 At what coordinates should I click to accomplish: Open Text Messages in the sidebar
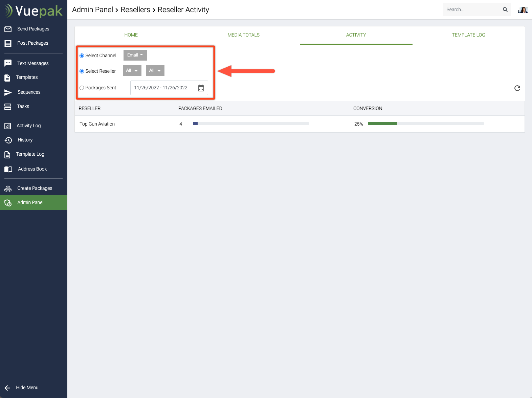tap(34, 63)
